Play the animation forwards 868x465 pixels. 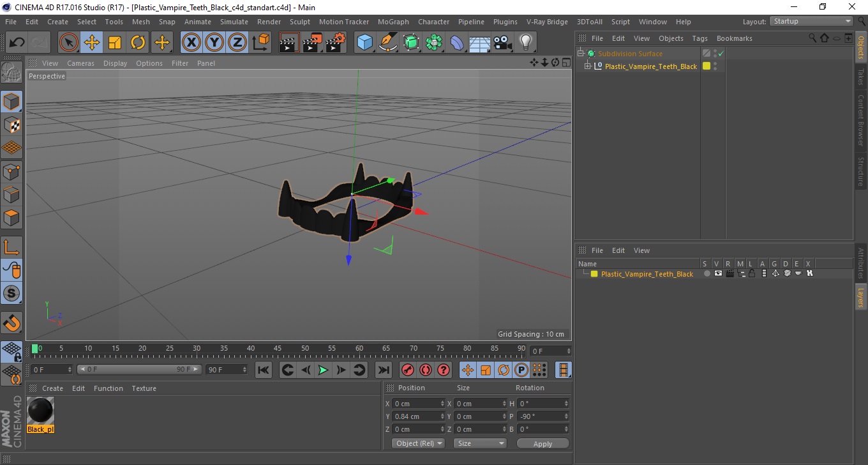(324, 370)
